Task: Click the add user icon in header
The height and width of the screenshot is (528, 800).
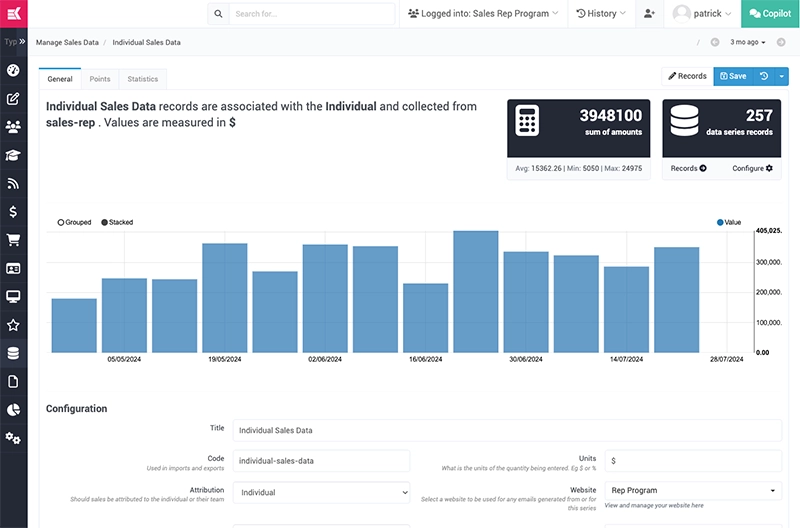Action: (650, 14)
